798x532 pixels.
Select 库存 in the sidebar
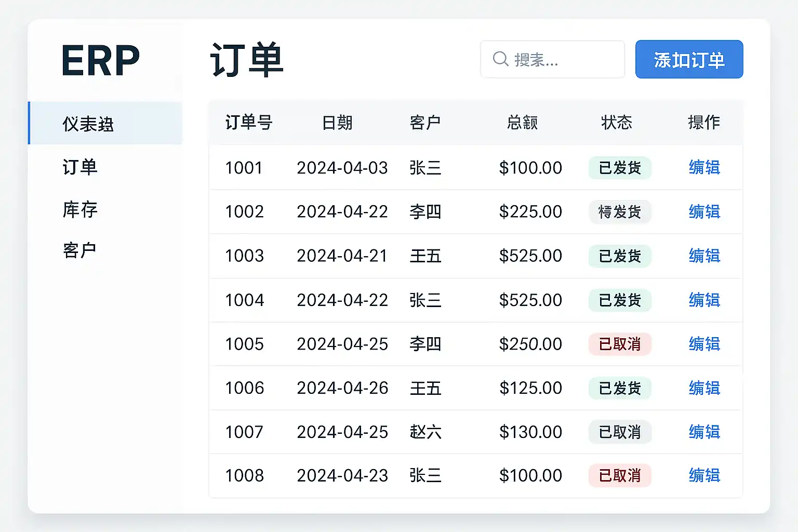(80, 209)
